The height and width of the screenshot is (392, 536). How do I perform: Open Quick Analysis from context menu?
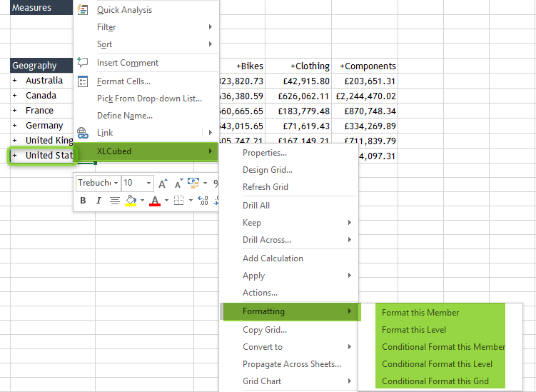[124, 10]
